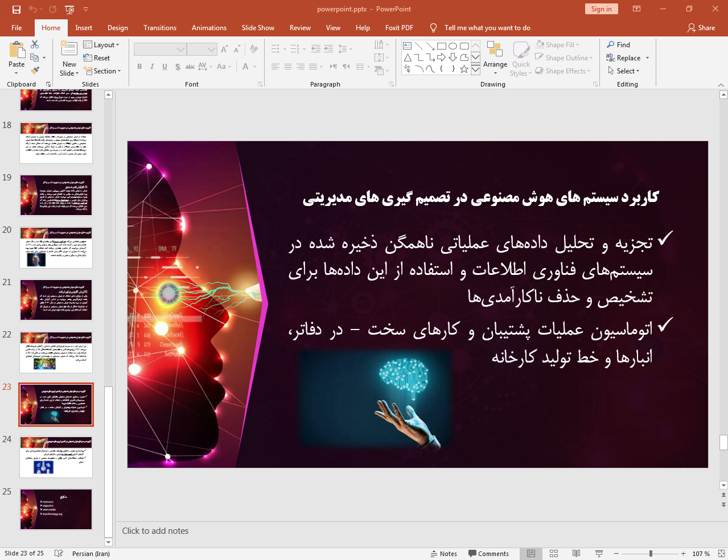Save the presentation from the quick access toolbar
The height and width of the screenshot is (560, 728).
[16, 9]
